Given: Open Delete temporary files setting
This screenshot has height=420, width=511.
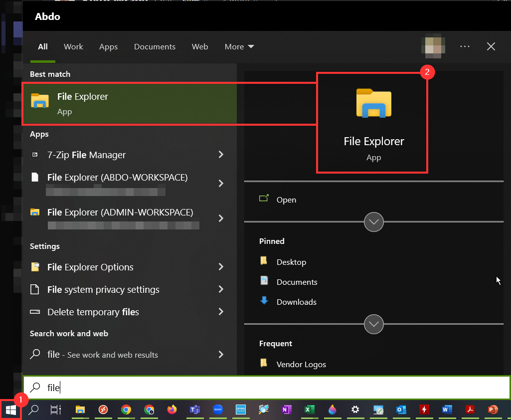Looking at the screenshot, I should point(130,312).
